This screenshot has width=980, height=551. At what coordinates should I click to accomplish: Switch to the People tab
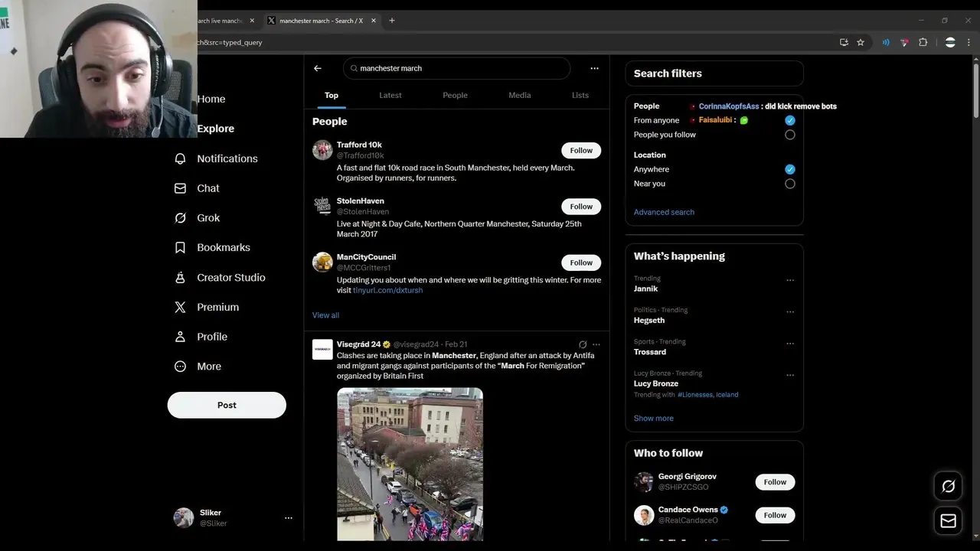click(x=455, y=96)
